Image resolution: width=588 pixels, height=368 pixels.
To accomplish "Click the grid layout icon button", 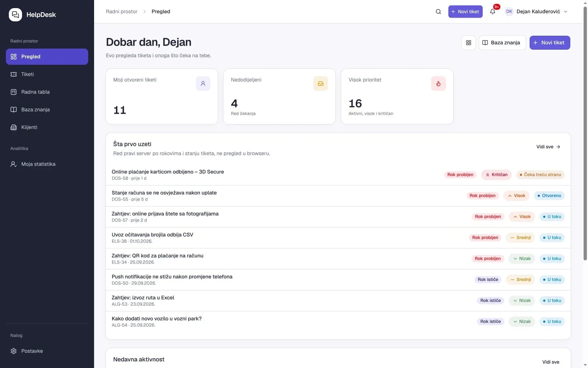I will click(x=469, y=43).
